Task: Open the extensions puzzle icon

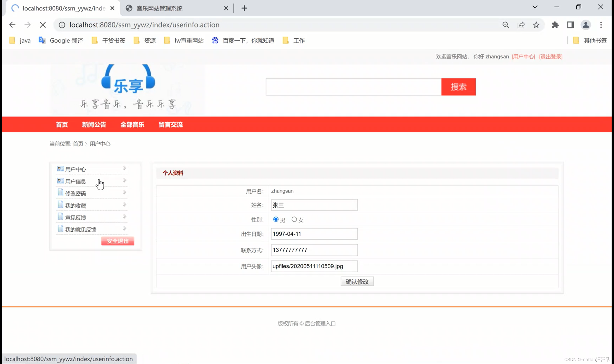Action: coord(555,25)
